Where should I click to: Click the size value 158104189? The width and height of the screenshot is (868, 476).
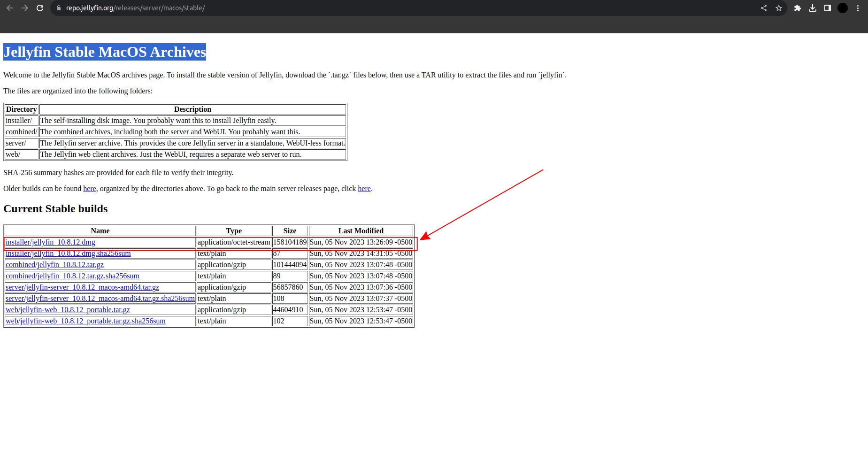(290, 242)
